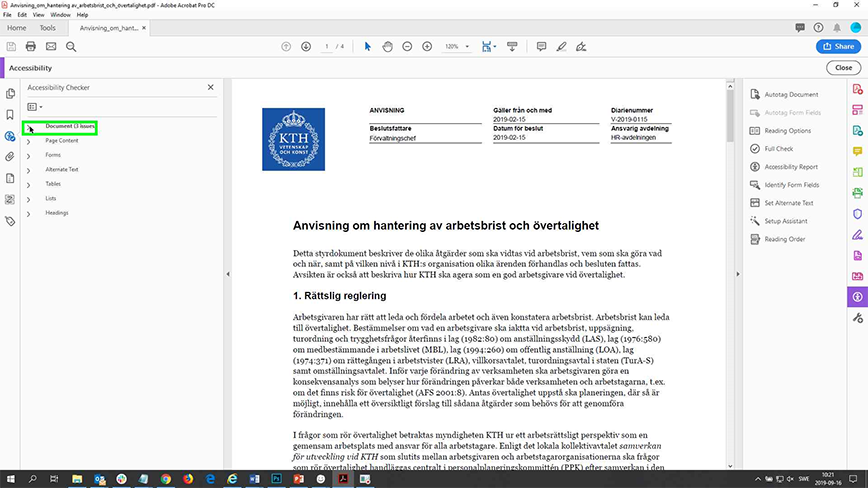Viewport: 868px width, 488px height.
Task: Open the Accessibility Checker panel icon
Action: coord(10,136)
